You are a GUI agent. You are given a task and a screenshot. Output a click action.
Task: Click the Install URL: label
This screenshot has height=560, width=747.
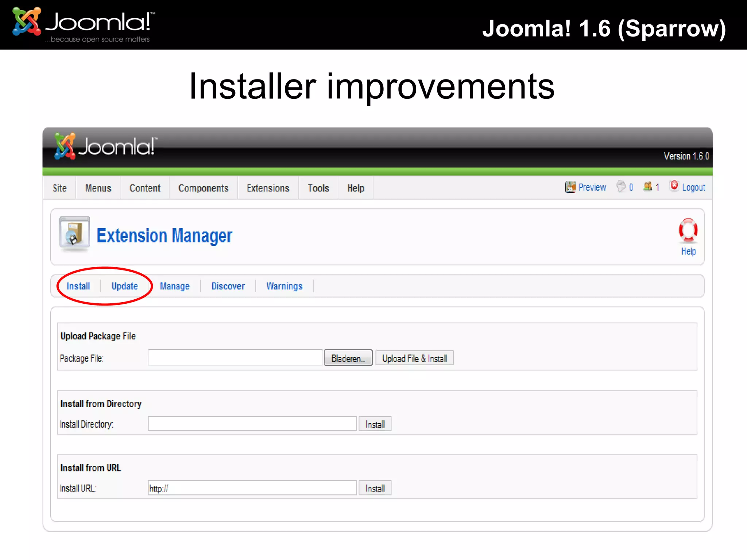pos(78,489)
